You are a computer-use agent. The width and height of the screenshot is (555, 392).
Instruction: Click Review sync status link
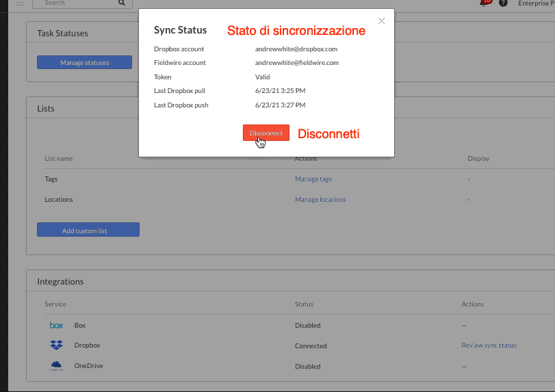coord(489,345)
